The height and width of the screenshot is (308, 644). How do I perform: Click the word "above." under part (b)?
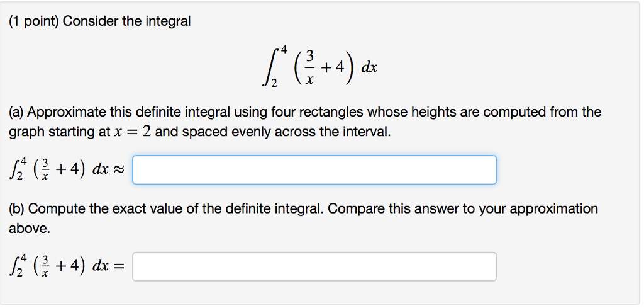coord(30,229)
